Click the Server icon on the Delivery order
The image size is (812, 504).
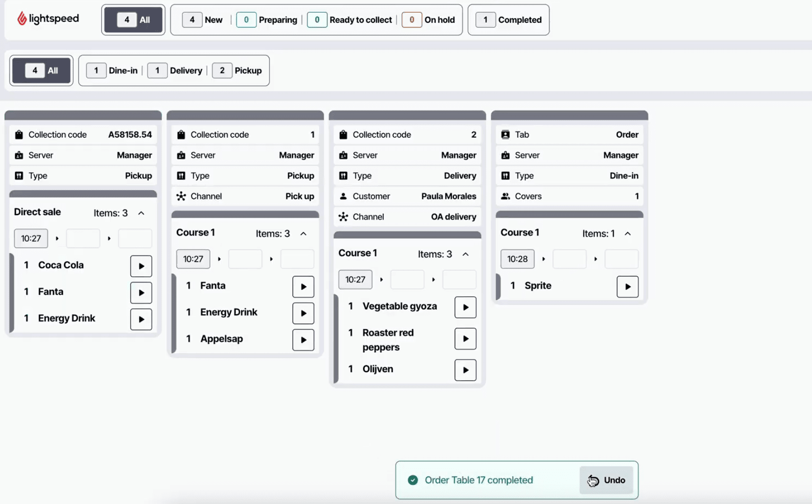(343, 155)
